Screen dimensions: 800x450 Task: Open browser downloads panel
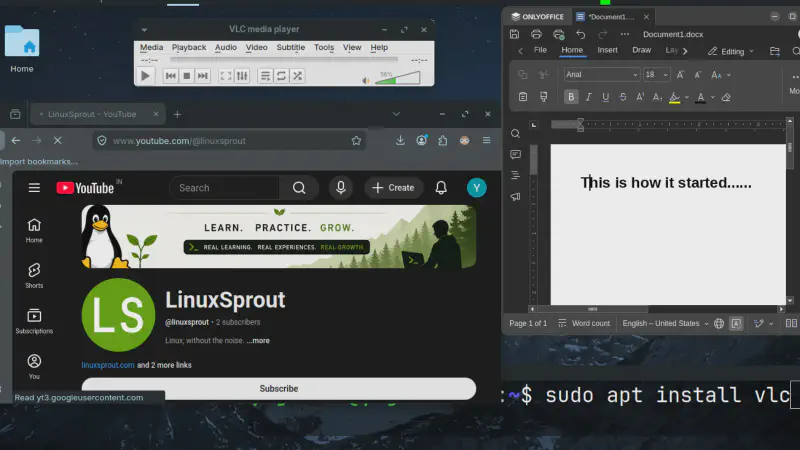pos(400,140)
